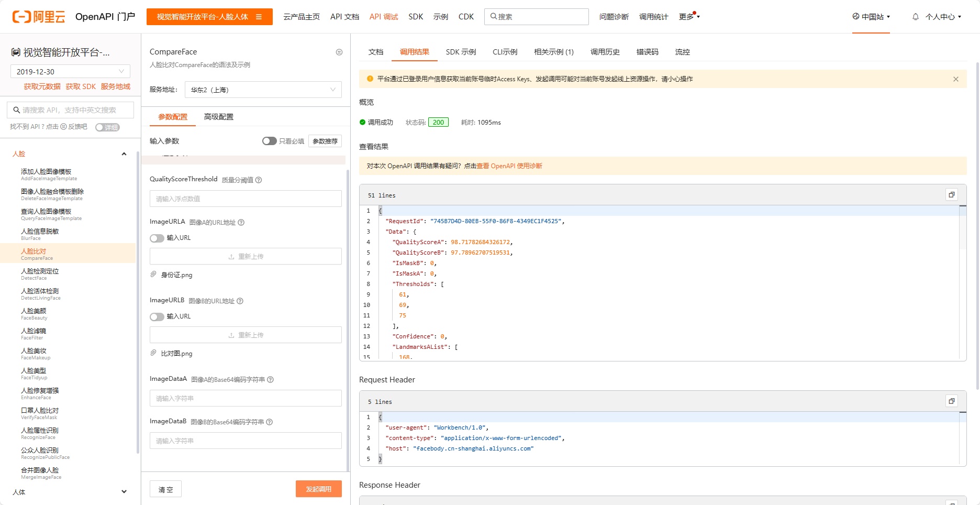Image resolution: width=980 pixels, height=505 pixels.
Task: Click the 参数推荐 button
Action: pos(325,141)
